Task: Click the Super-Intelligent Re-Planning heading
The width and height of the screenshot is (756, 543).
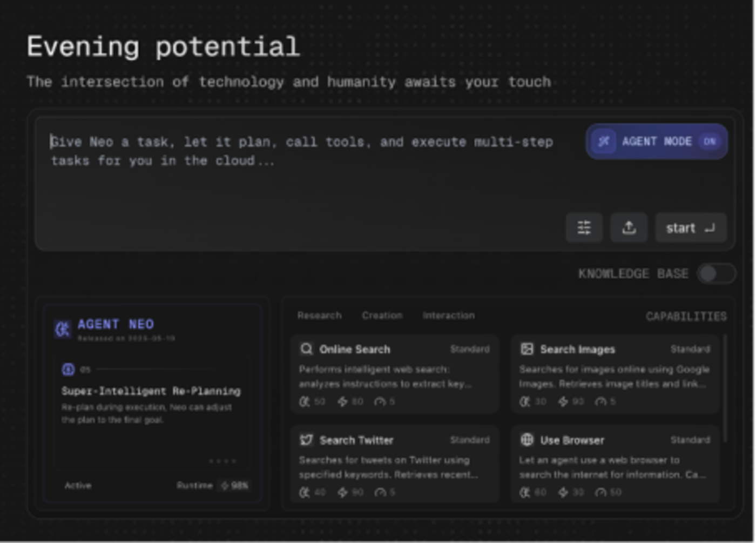Action: pyautogui.click(x=151, y=391)
